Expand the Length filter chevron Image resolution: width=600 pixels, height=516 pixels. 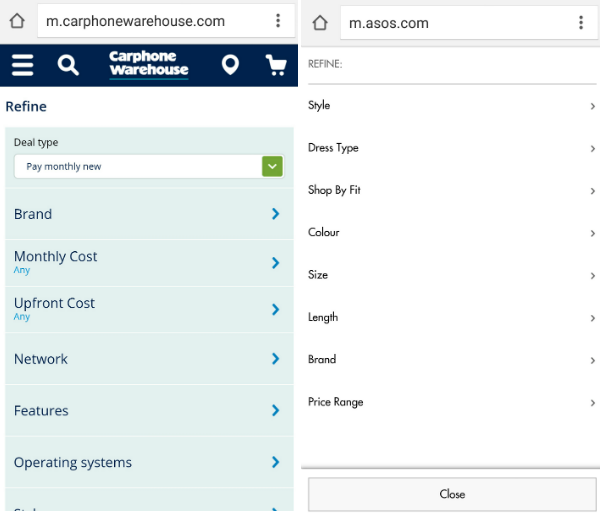593,318
